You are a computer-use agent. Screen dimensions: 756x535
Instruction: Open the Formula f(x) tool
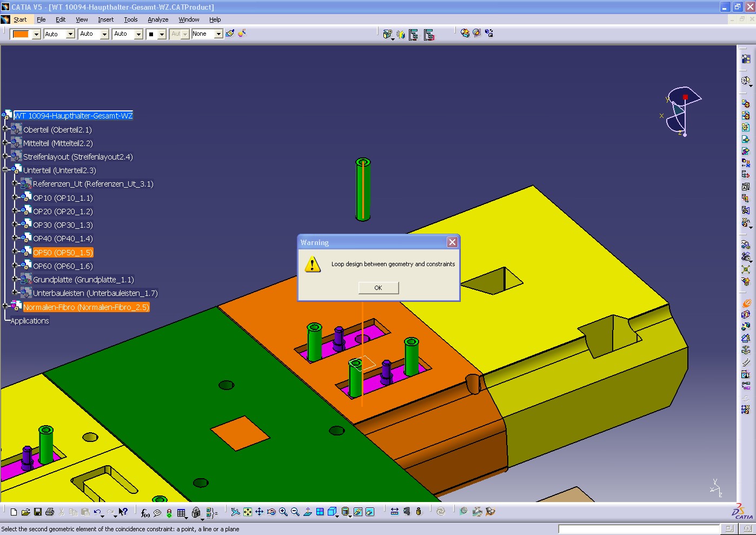tap(145, 512)
